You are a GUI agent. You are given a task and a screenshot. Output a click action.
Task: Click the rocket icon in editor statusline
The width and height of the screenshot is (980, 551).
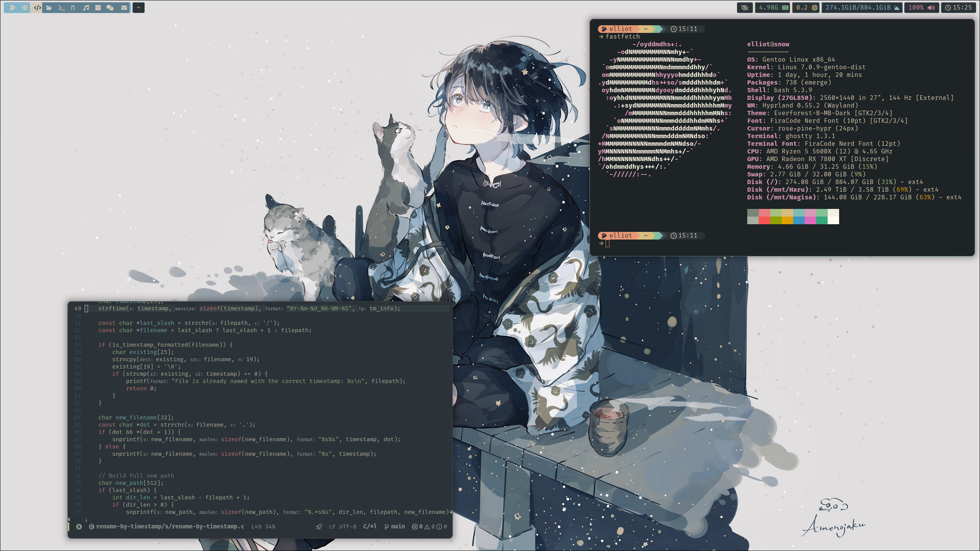[319, 527]
